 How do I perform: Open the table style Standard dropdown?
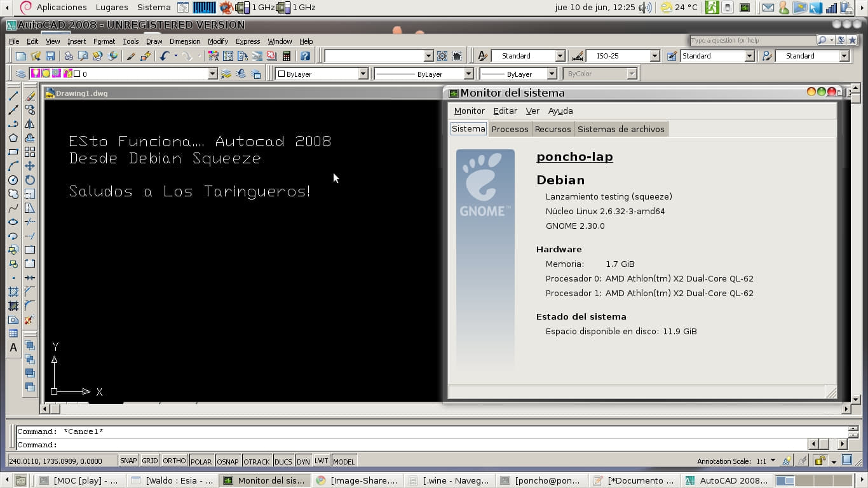(x=749, y=56)
